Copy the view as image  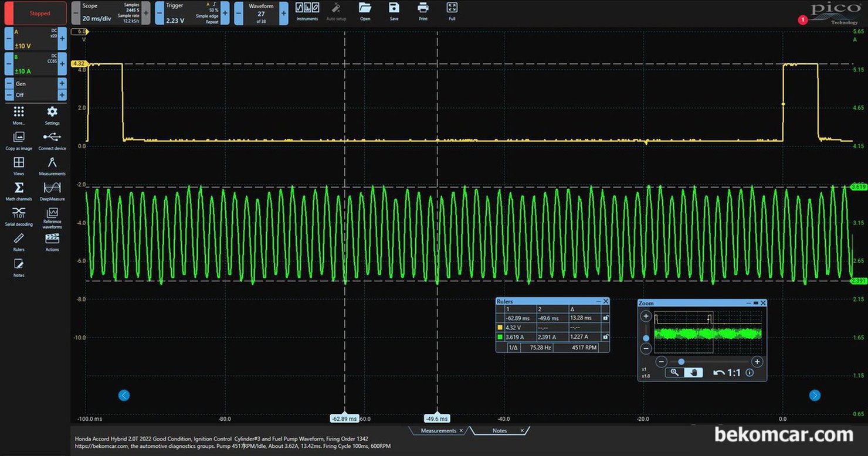click(x=19, y=140)
